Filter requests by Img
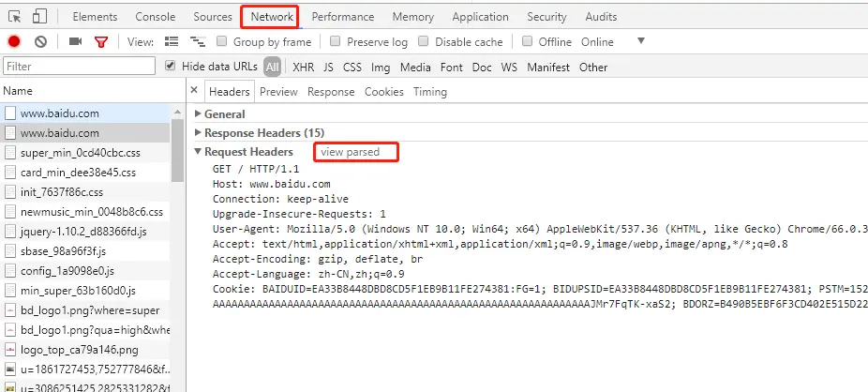Screen dimensions: 868x392 click(381, 67)
